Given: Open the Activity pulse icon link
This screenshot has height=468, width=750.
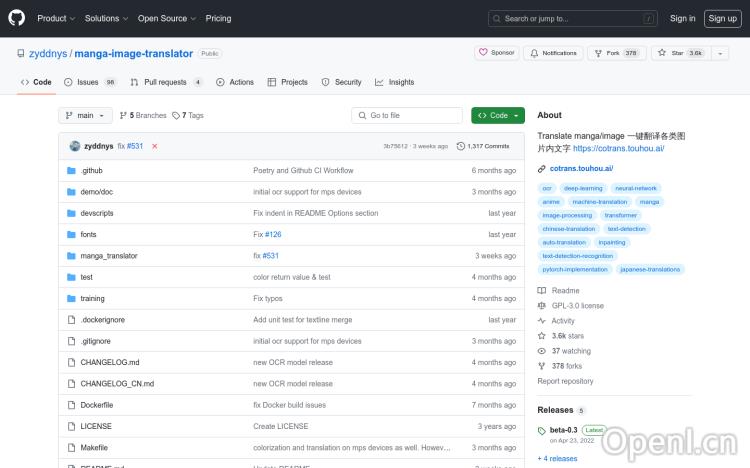Looking at the screenshot, I should 542,321.
